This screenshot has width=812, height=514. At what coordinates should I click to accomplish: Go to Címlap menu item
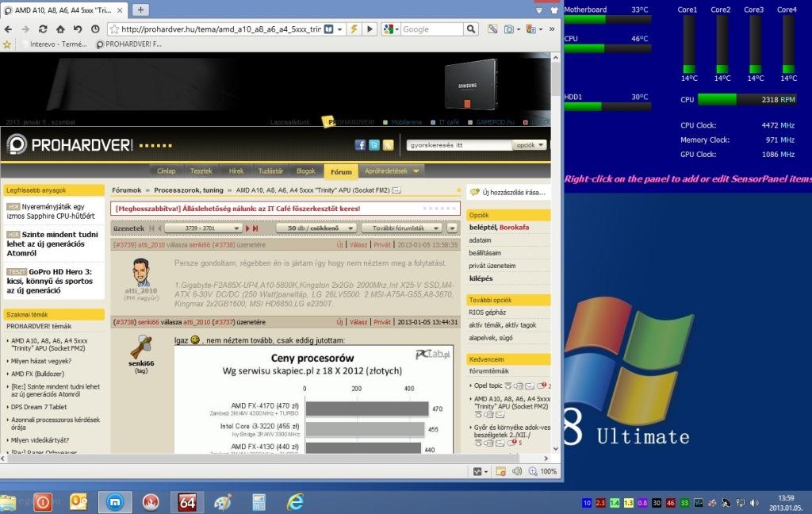coord(167,171)
